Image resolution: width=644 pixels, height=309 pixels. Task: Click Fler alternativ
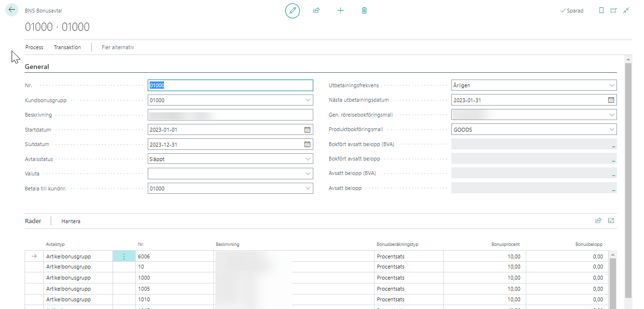pos(118,47)
